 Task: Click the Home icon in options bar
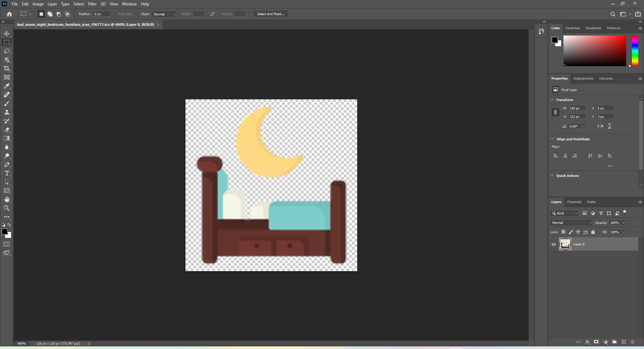click(9, 14)
